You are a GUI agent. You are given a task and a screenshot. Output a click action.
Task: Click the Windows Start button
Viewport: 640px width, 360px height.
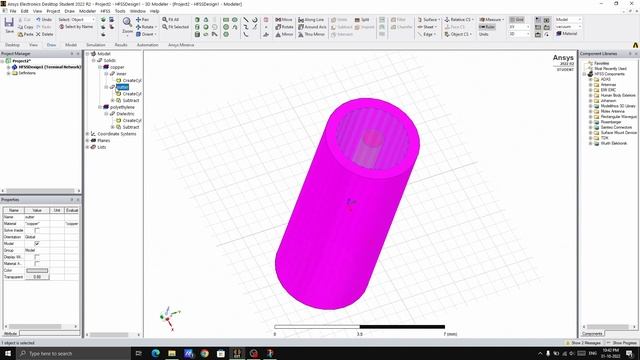[8, 353]
